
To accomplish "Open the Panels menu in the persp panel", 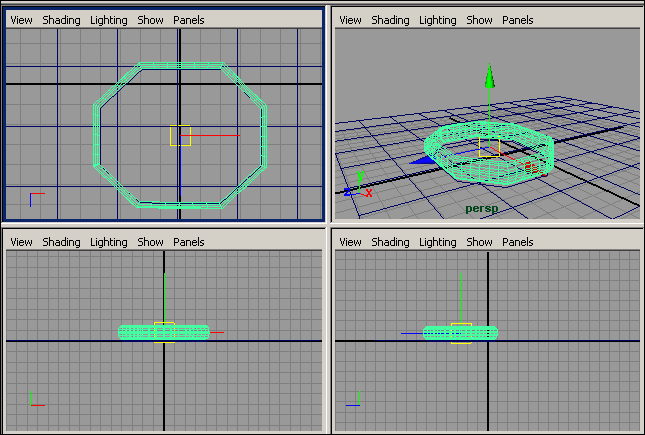I will (x=517, y=20).
